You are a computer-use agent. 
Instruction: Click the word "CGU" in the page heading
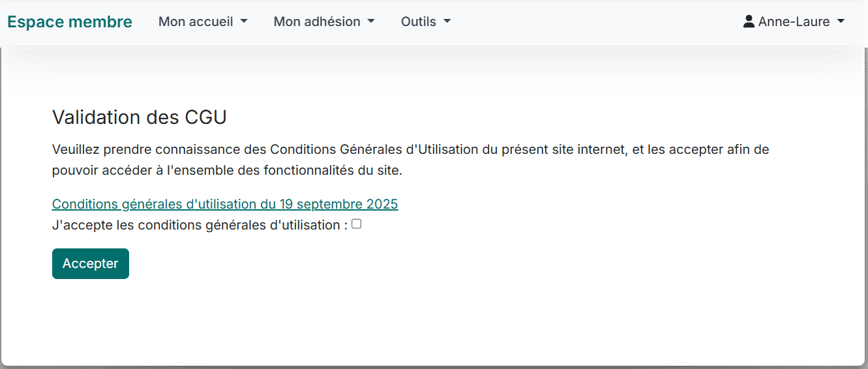(205, 117)
